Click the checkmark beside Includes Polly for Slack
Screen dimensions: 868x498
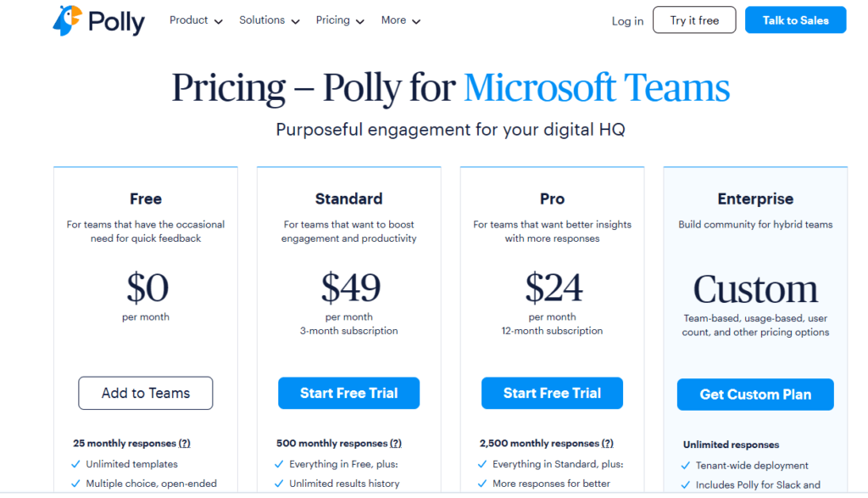tap(685, 484)
